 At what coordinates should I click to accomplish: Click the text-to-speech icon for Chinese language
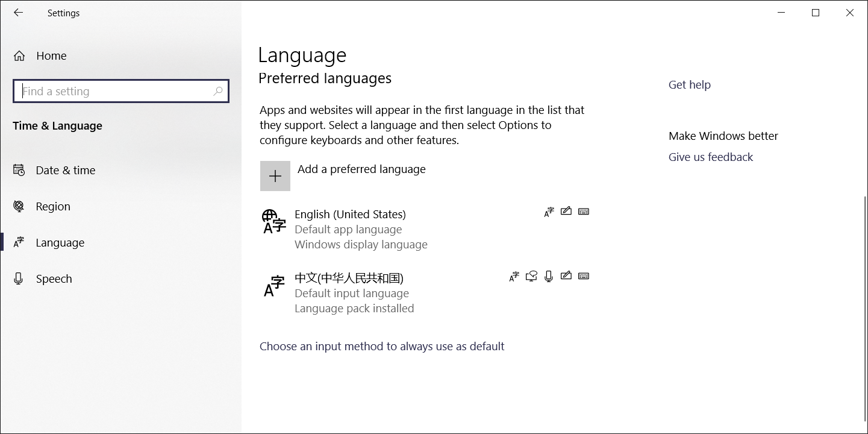click(531, 276)
